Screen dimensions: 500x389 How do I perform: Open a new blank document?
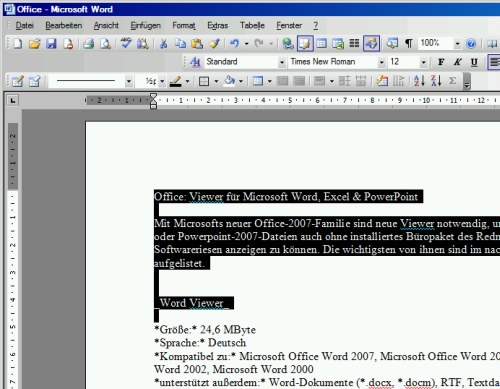tap(18, 44)
